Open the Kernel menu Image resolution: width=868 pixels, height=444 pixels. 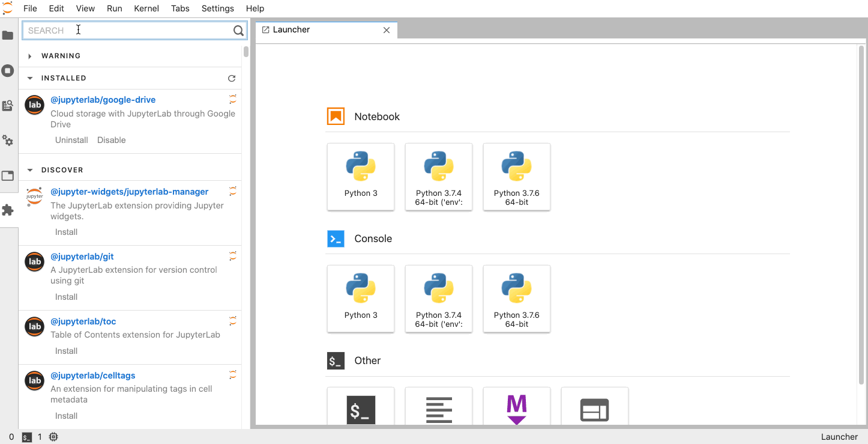point(146,8)
